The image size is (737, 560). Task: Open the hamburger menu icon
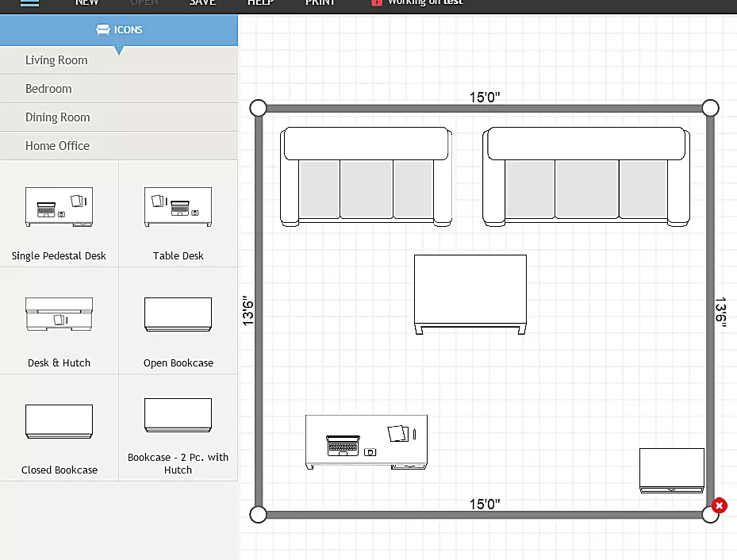29,3
